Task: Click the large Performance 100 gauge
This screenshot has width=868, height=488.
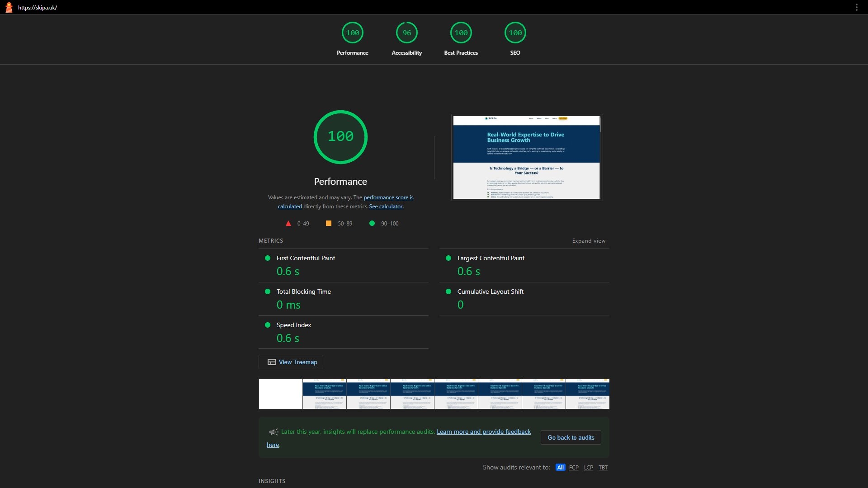Action: [340, 137]
